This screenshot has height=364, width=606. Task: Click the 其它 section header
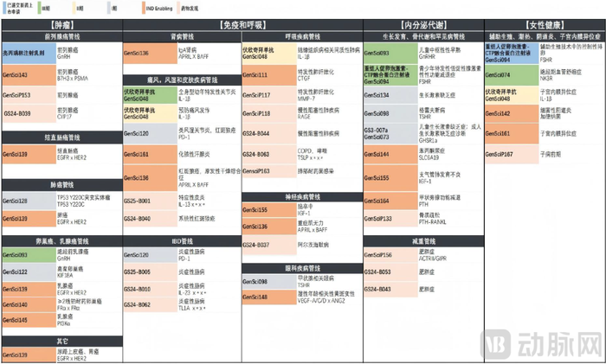click(x=62, y=342)
